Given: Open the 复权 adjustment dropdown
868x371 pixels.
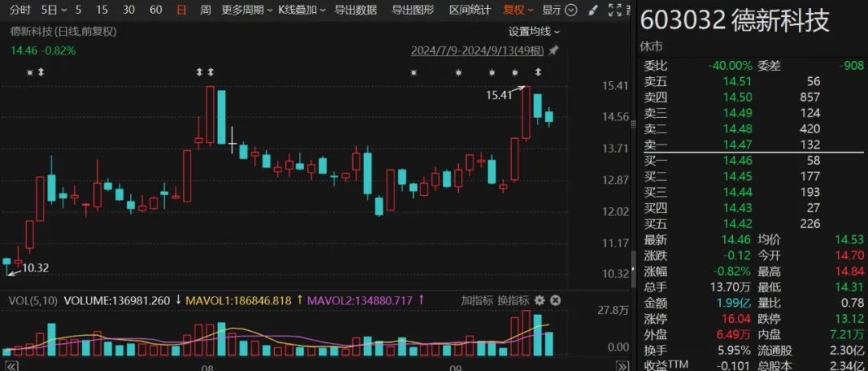Looking at the screenshot, I should click(518, 10).
